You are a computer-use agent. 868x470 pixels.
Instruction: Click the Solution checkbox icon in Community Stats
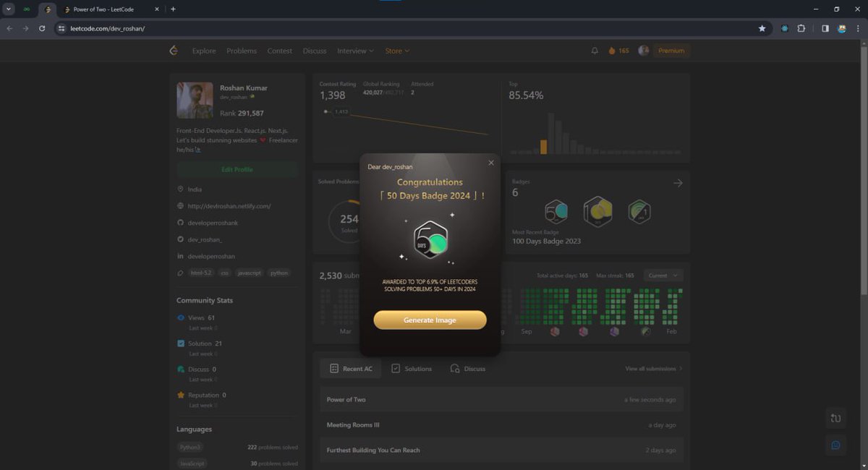[181, 343]
